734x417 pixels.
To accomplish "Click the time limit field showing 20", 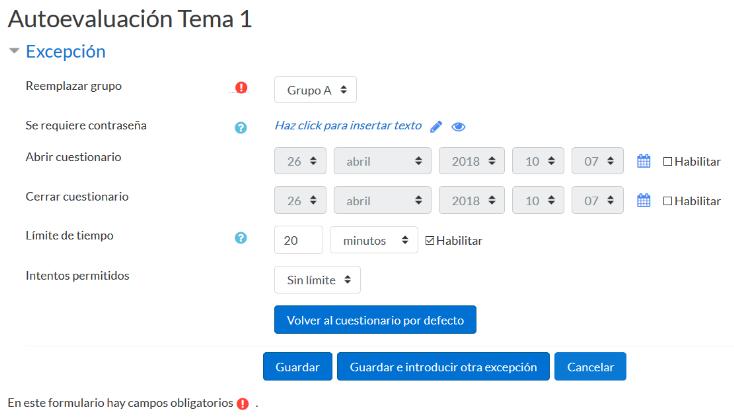I will [298, 240].
